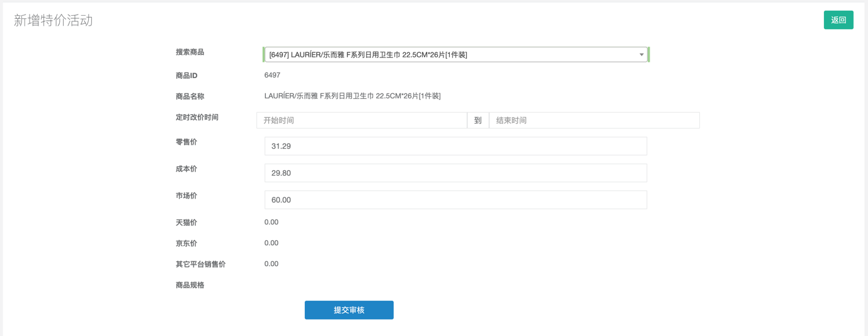Screen dimensions: 868x336
Task: Click the 京东价 label
Action: click(x=186, y=243)
